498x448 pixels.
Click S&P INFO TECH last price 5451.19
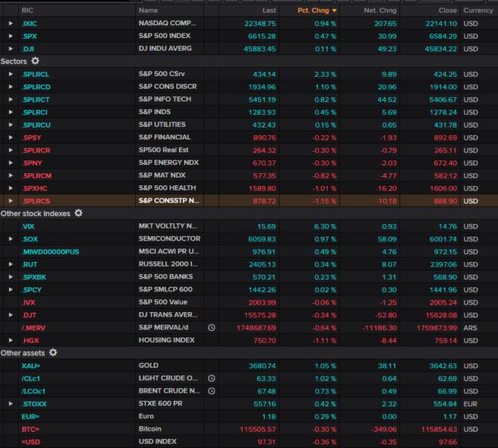tap(262, 100)
